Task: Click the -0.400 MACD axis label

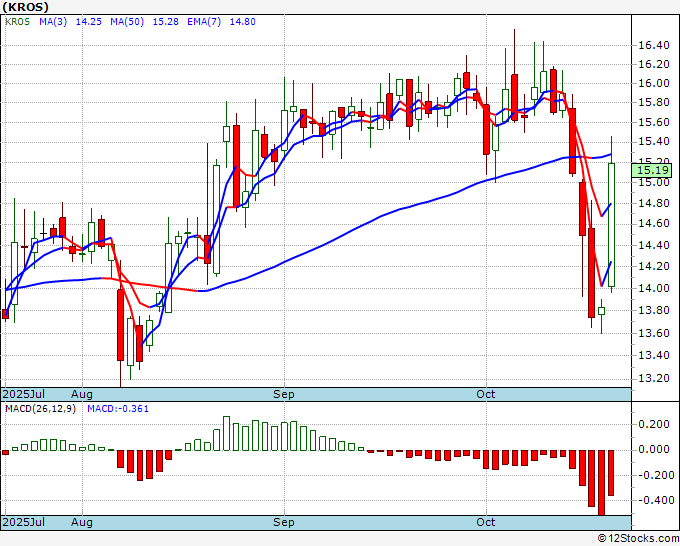Action: (652, 500)
